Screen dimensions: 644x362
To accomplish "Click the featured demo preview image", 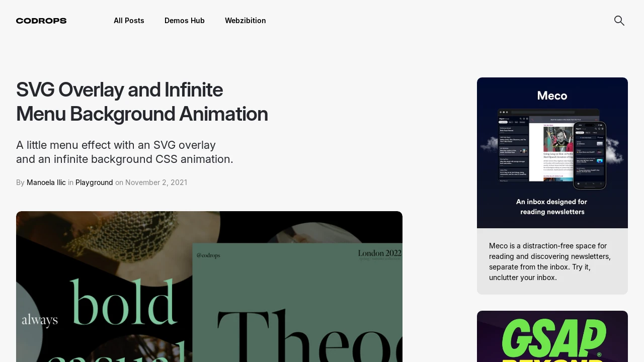I will (209, 287).
